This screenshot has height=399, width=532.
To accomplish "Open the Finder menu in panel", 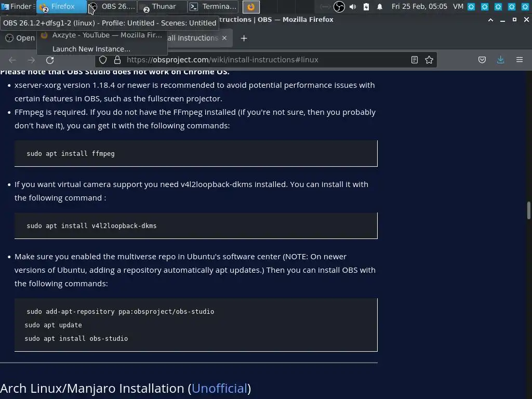I will click(18, 6).
